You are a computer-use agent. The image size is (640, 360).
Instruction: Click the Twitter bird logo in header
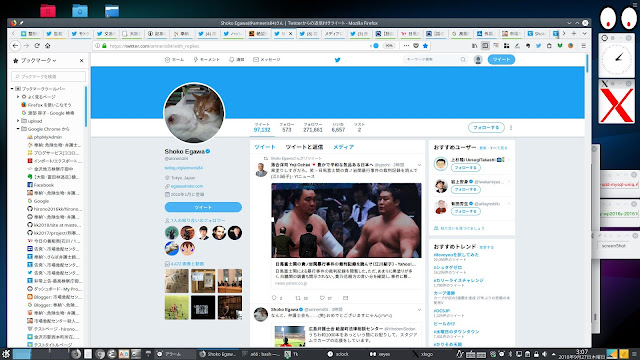[338, 60]
